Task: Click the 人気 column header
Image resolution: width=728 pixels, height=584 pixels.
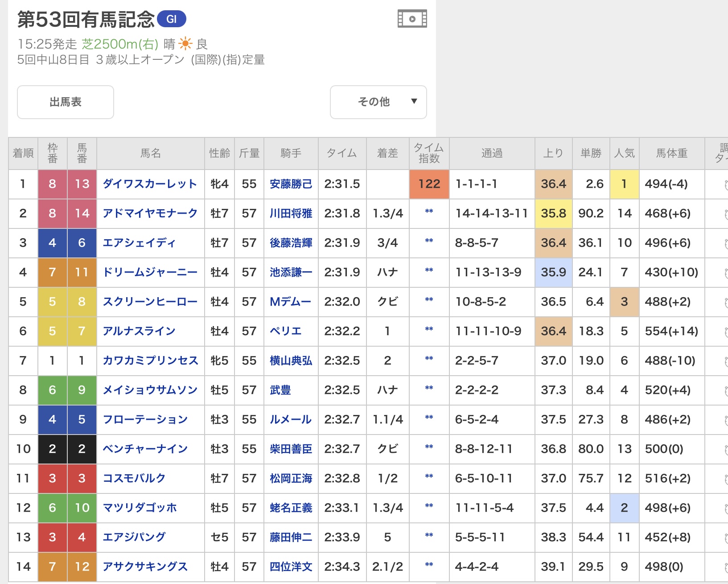Action: point(624,153)
